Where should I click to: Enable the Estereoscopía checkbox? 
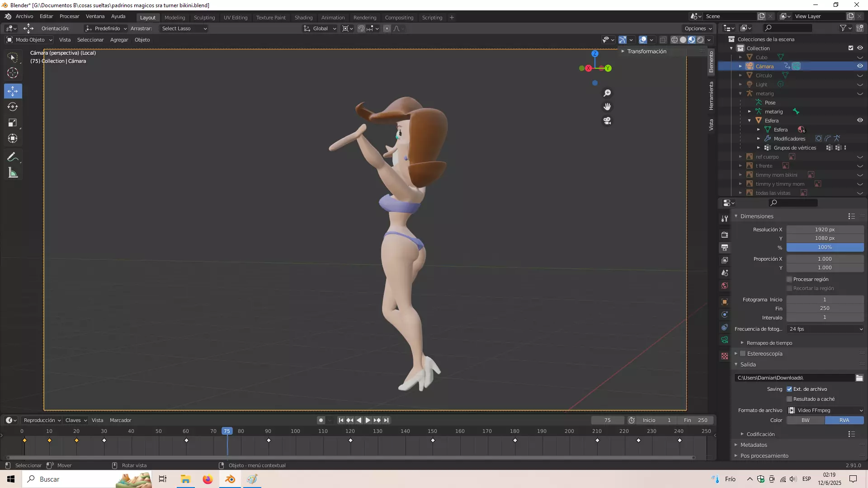pyautogui.click(x=743, y=354)
